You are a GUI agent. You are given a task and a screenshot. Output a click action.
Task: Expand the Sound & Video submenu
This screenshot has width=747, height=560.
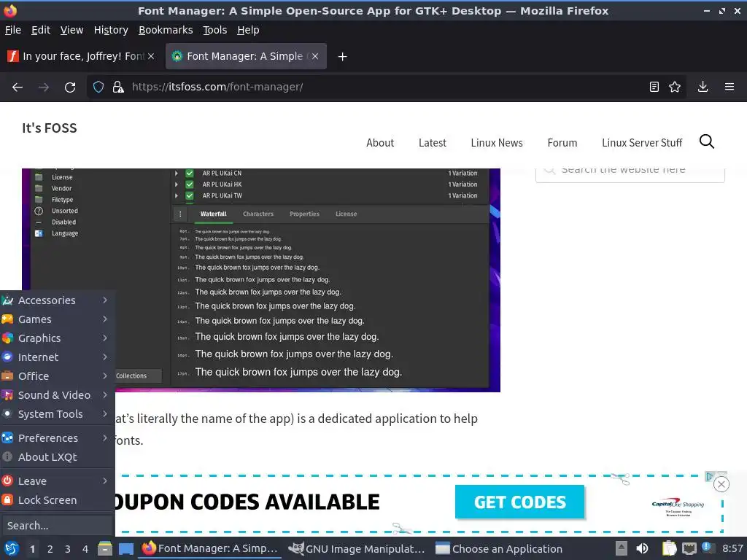pyautogui.click(x=57, y=395)
